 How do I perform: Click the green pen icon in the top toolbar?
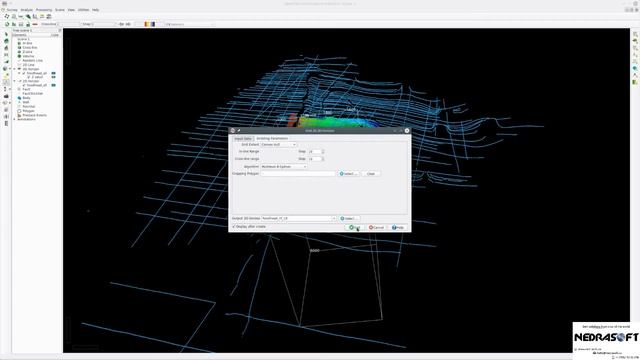point(28,16)
